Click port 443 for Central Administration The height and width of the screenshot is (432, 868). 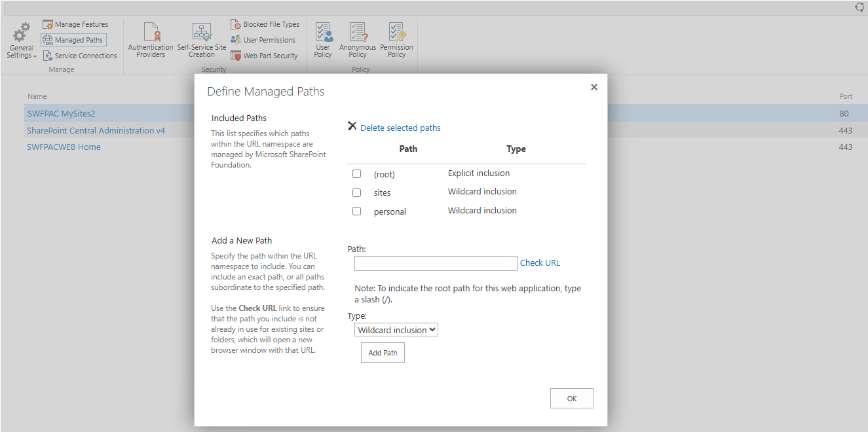(846, 131)
